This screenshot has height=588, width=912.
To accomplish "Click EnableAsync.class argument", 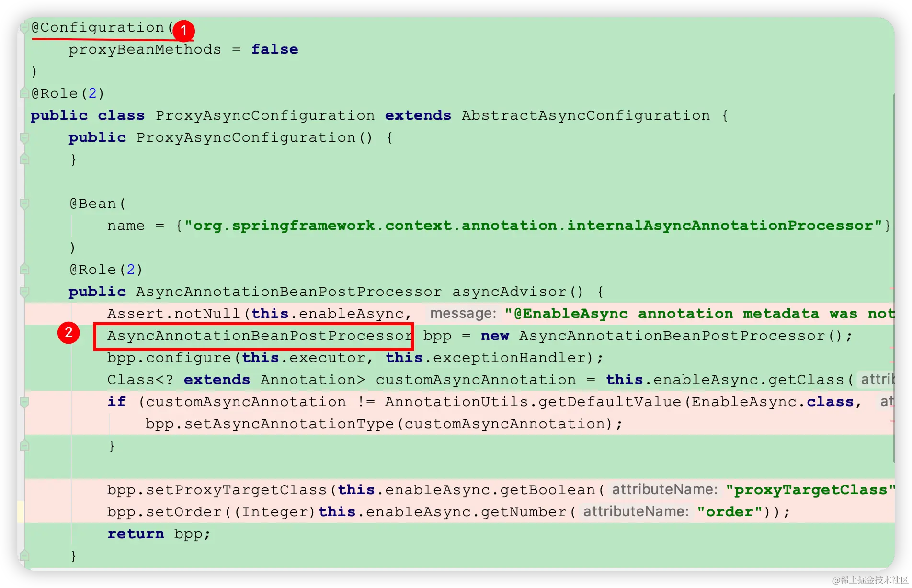I will [x=773, y=402].
